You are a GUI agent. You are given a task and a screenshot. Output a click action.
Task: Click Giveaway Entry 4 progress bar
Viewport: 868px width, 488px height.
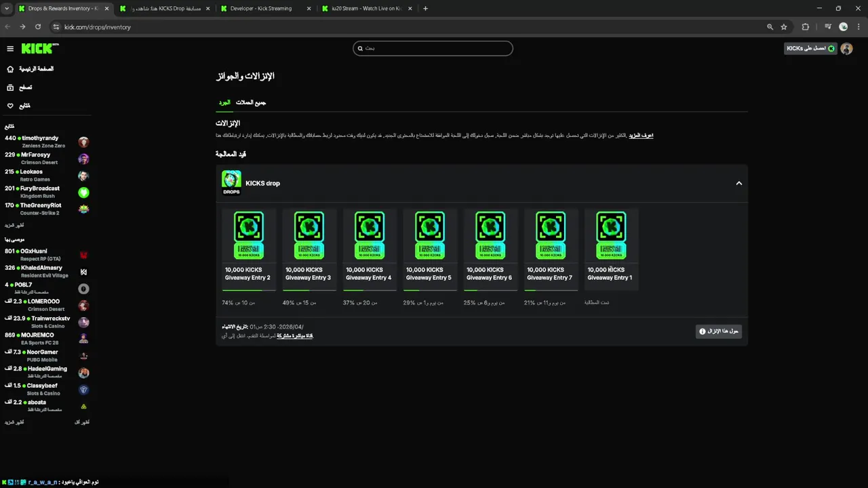click(x=370, y=290)
